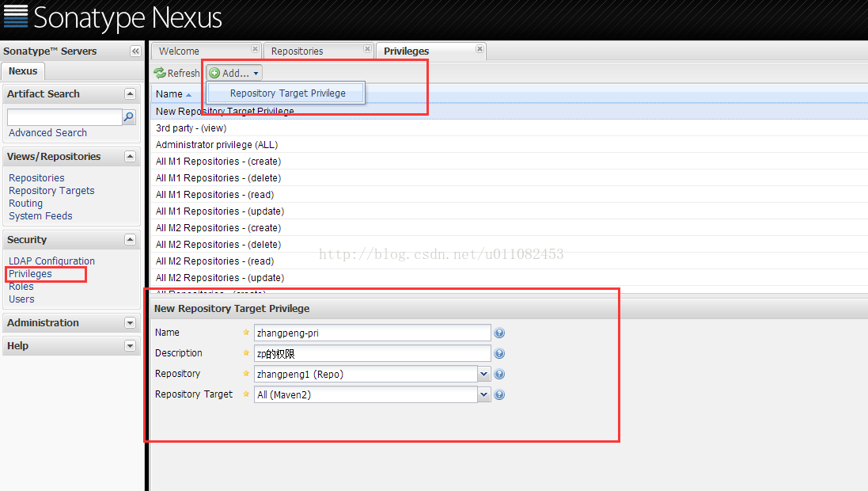Open the Add... dropdown button
This screenshot has height=491, width=868.
(x=234, y=73)
